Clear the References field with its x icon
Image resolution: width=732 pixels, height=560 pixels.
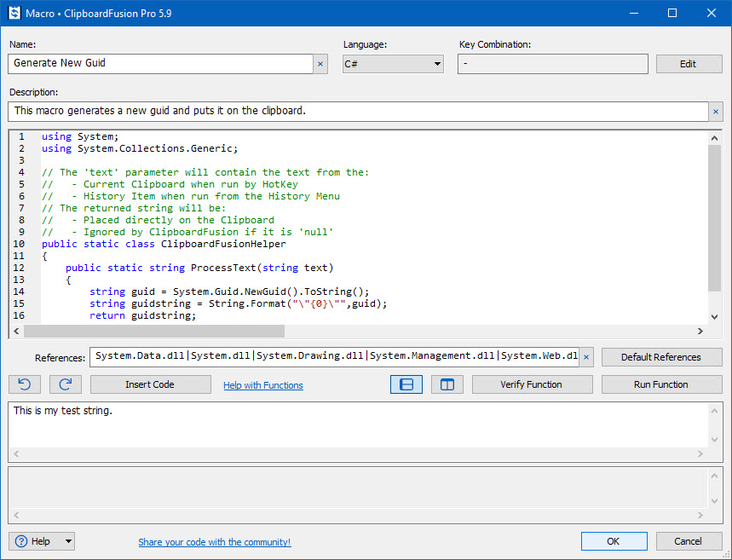(586, 357)
